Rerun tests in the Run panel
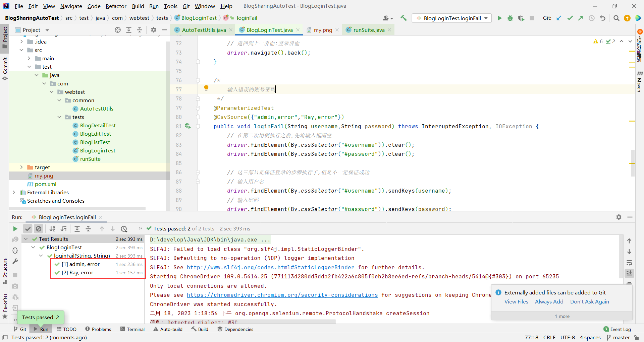The height and width of the screenshot is (342, 644). 15,229
